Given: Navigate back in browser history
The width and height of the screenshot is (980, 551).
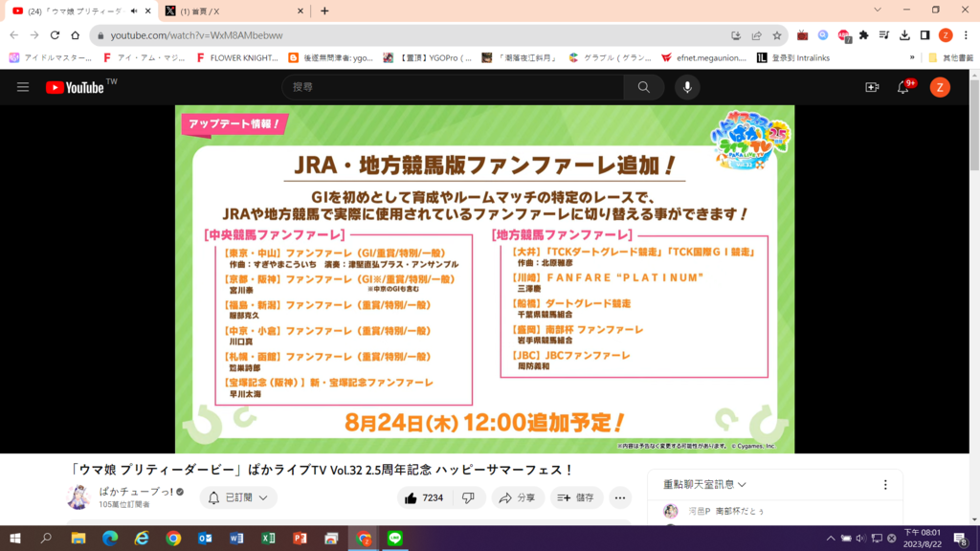Looking at the screenshot, I should pos(13,35).
